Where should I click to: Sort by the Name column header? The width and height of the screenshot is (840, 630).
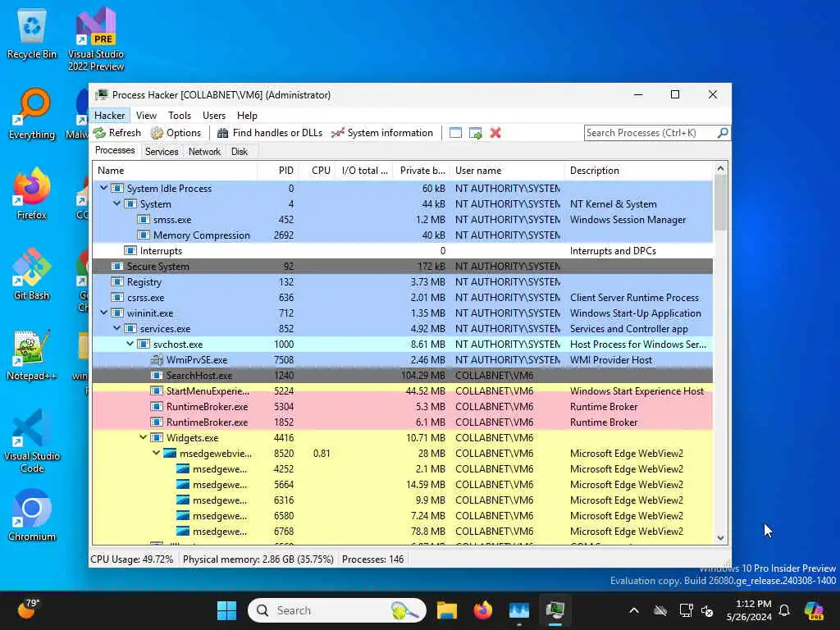click(x=175, y=171)
